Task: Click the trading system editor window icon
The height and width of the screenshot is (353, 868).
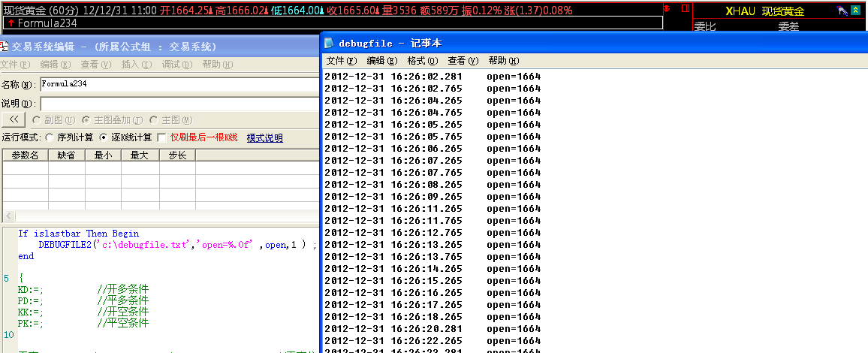Action: click(5, 47)
